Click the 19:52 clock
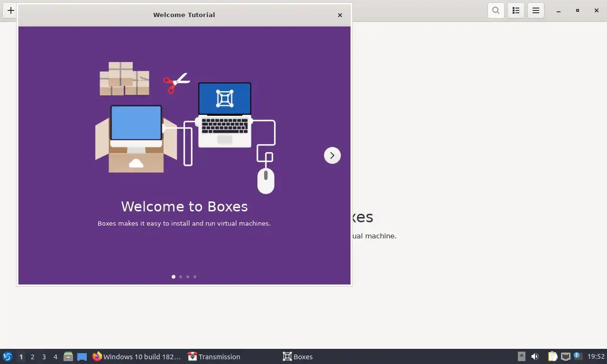 pyautogui.click(x=596, y=356)
